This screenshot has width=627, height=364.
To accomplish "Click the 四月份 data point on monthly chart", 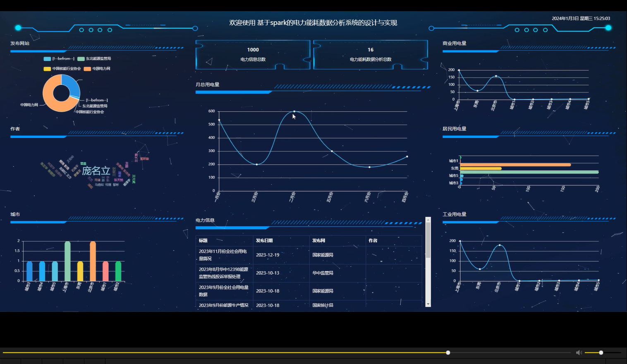I will 407,156.
